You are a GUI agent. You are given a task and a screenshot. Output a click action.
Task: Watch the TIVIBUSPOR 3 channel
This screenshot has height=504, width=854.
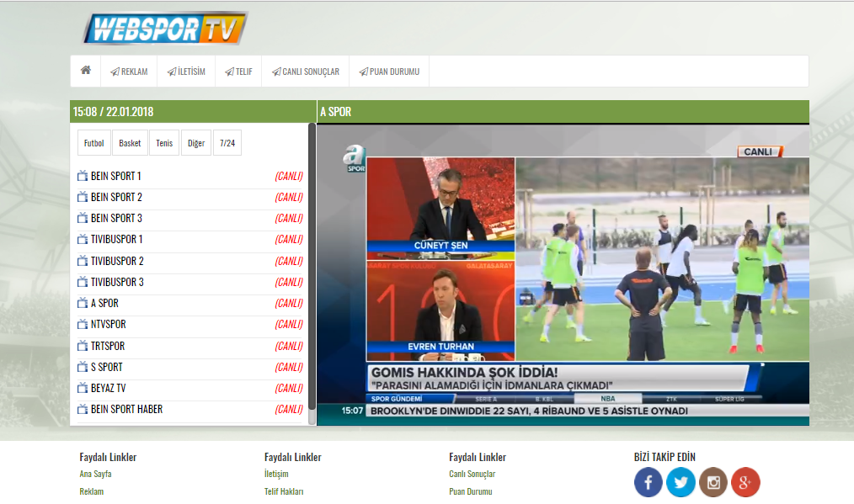tap(117, 282)
